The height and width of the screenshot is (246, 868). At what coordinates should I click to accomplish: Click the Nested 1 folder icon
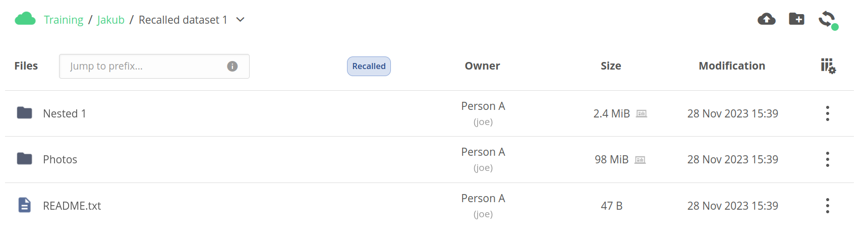pyautogui.click(x=24, y=113)
